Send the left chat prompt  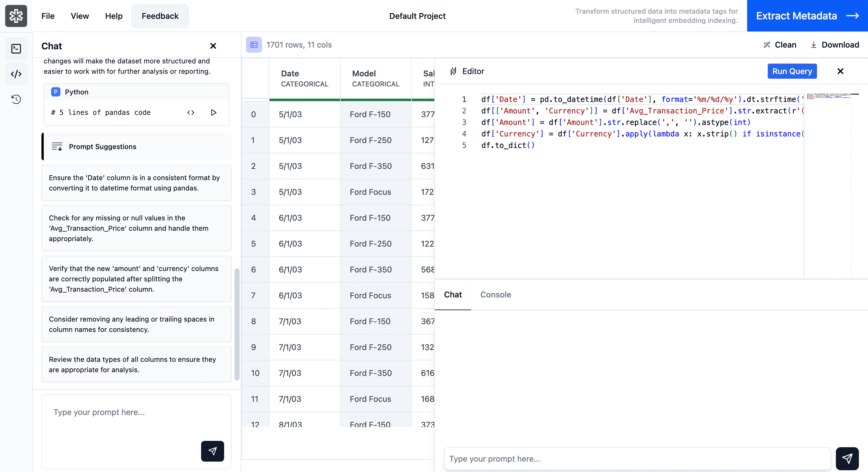click(x=212, y=451)
